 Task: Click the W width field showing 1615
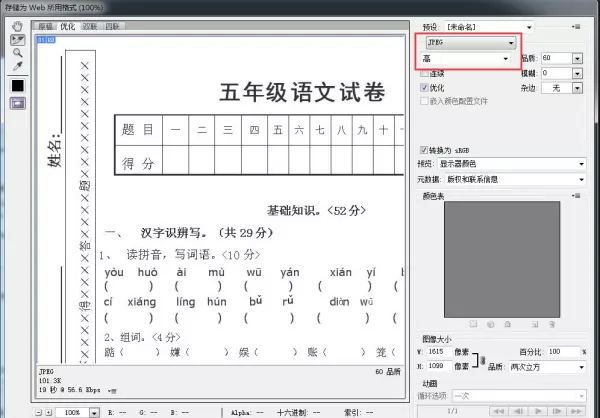[439, 352]
